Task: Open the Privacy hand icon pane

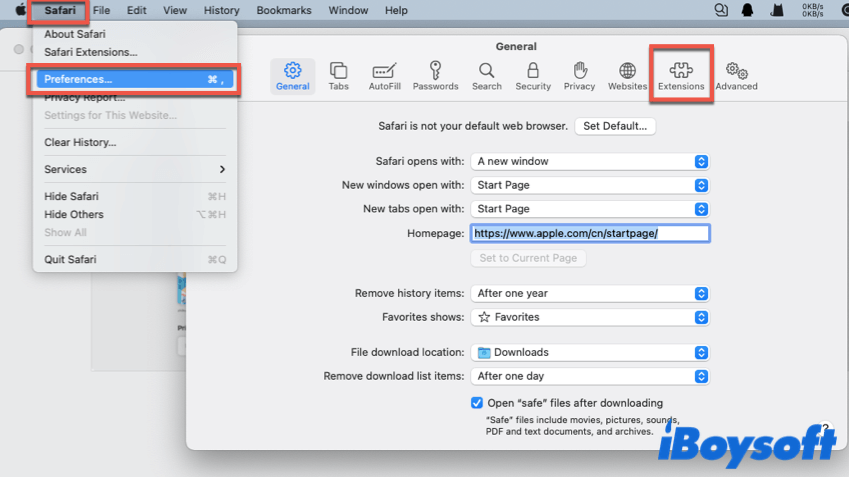Action: click(x=579, y=76)
